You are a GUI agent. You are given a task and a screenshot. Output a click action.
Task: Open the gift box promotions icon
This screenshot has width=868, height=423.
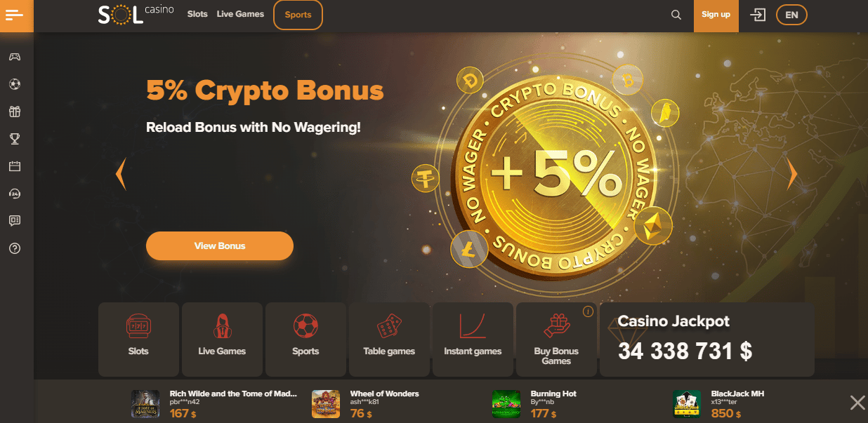[15, 112]
